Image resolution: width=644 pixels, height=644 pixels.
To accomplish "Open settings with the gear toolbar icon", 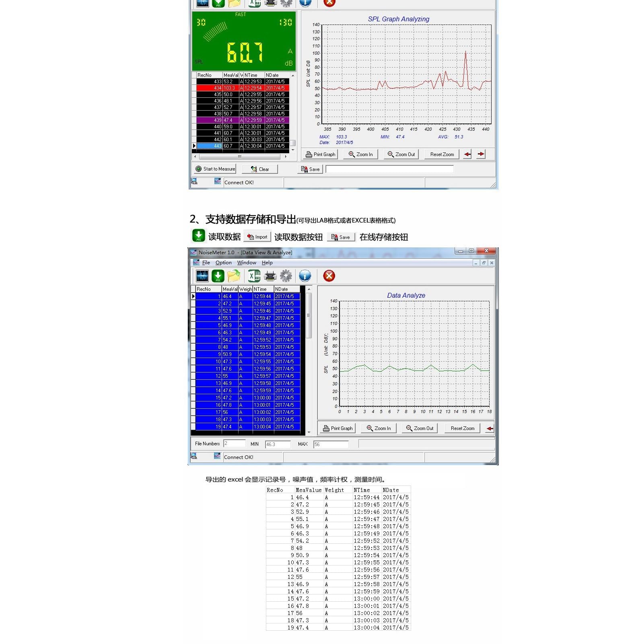I will click(286, 276).
